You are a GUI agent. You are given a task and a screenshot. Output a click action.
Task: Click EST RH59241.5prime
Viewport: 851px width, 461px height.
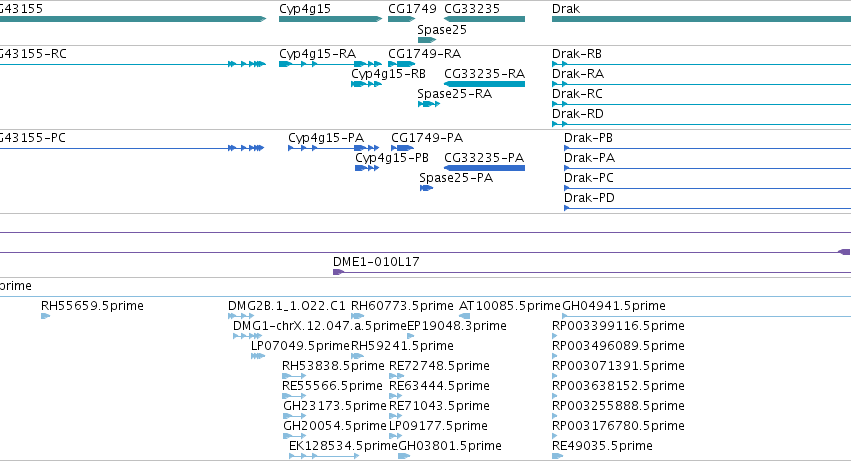pyautogui.click(x=358, y=356)
